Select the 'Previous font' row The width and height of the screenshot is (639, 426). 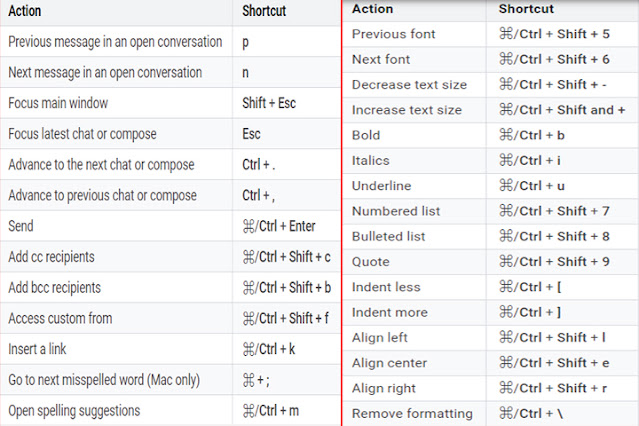click(x=490, y=34)
